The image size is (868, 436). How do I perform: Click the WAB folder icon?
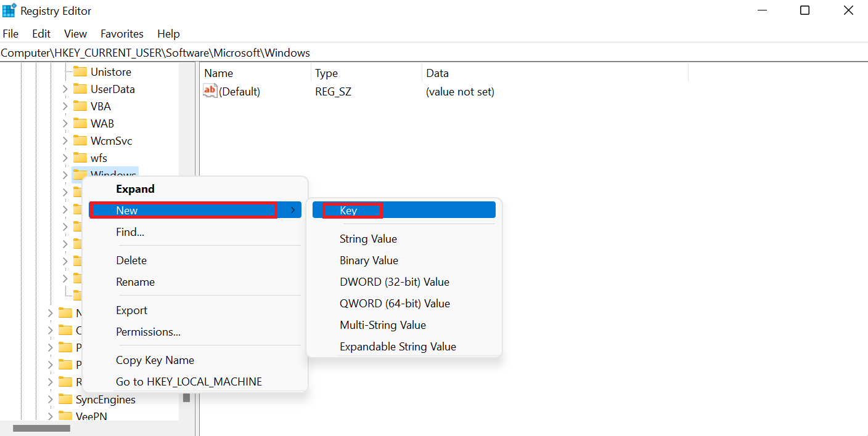80,123
